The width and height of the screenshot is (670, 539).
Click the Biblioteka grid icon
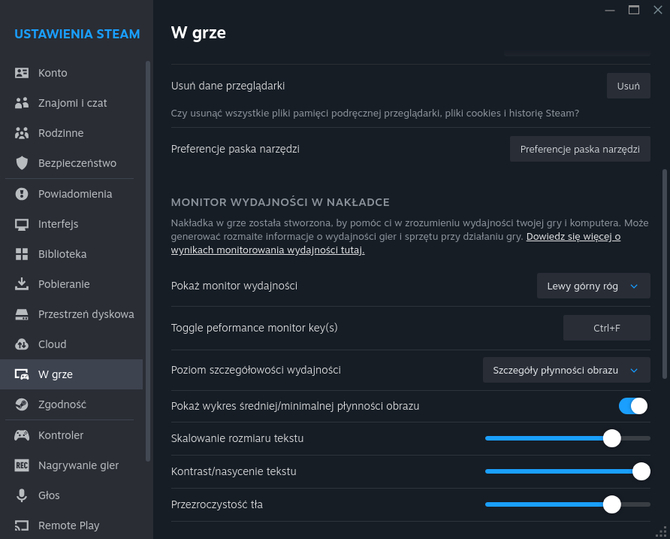tap(22, 254)
